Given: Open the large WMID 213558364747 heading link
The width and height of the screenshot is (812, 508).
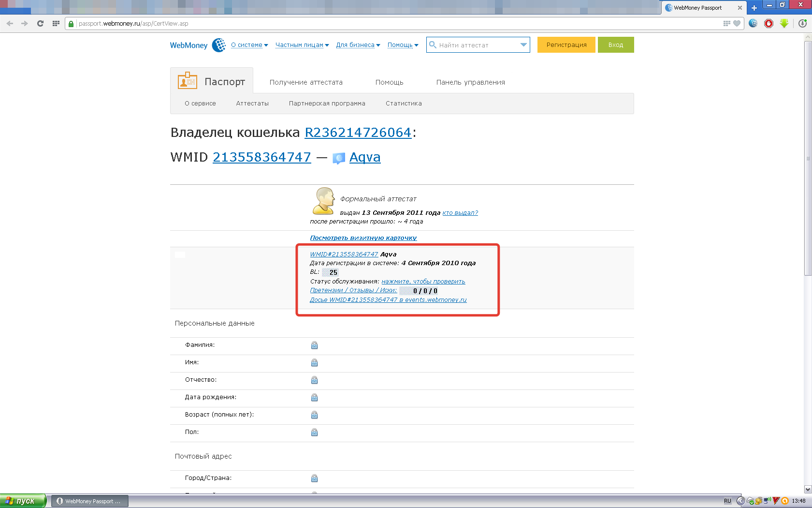Looking at the screenshot, I should click(x=262, y=157).
